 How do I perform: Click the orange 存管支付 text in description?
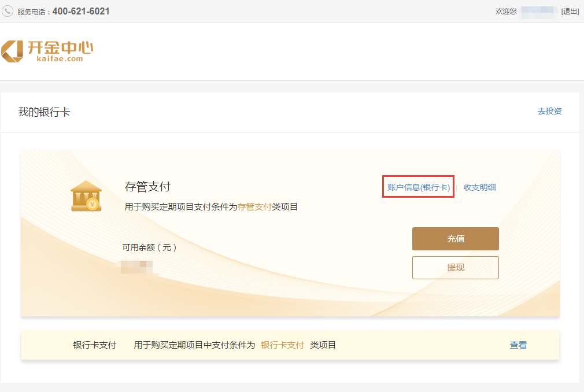coord(254,207)
